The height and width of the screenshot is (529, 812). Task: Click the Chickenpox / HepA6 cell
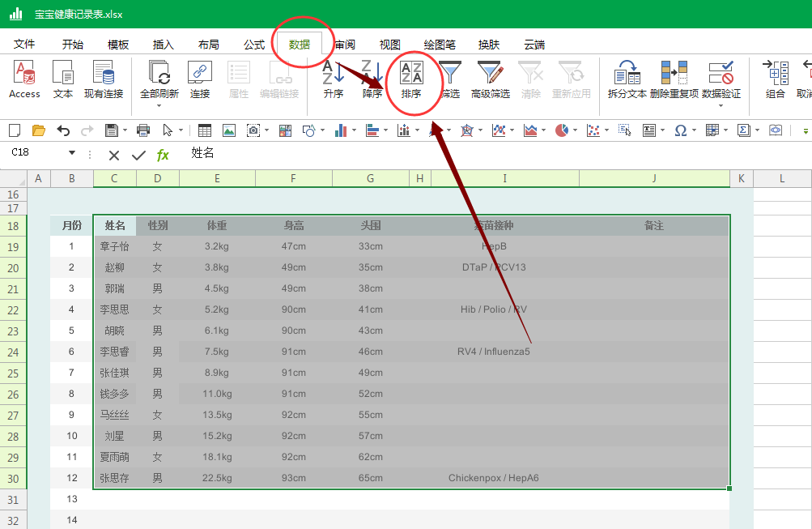494,478
